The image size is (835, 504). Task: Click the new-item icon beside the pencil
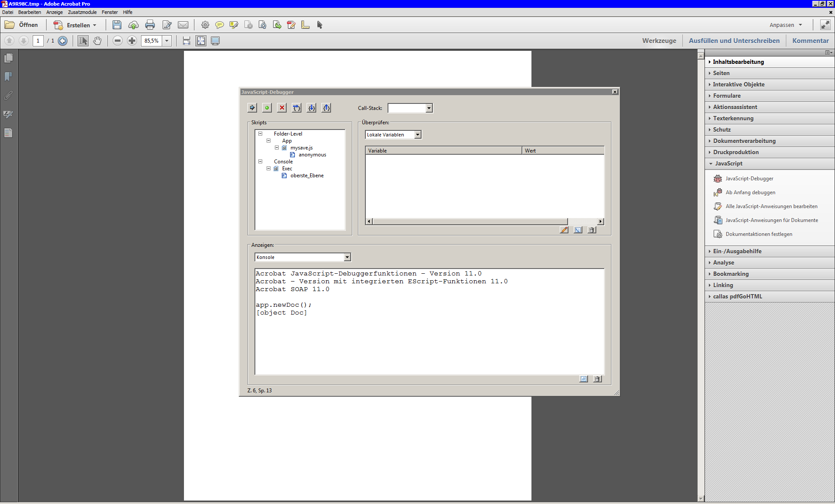(x=578, y=230)
